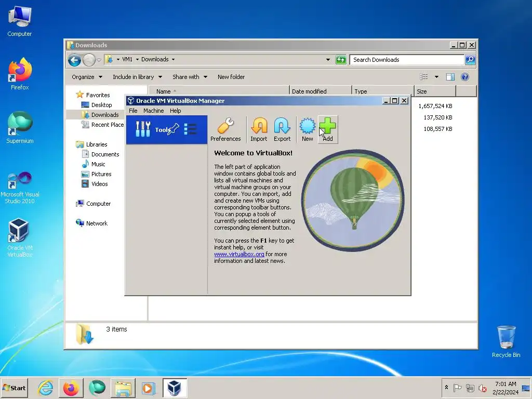
Task: Open the view options dropdown arrow
Action: tap(436, 77)
